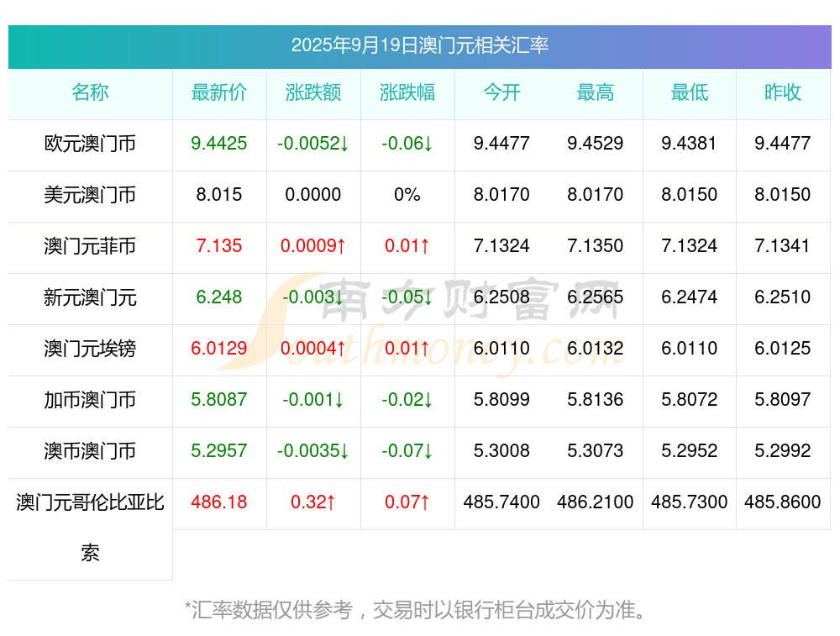Click previous close 5.8097
Viewport: 840px width, 636px height.
(782, 399)
